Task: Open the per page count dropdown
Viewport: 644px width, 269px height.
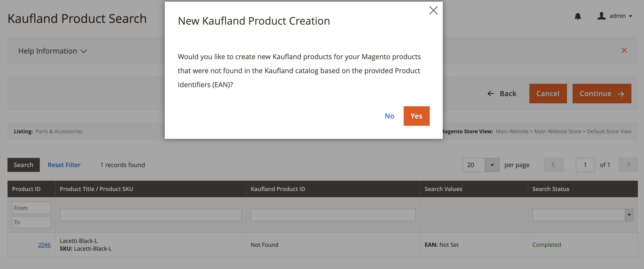Action: point(492,165)
